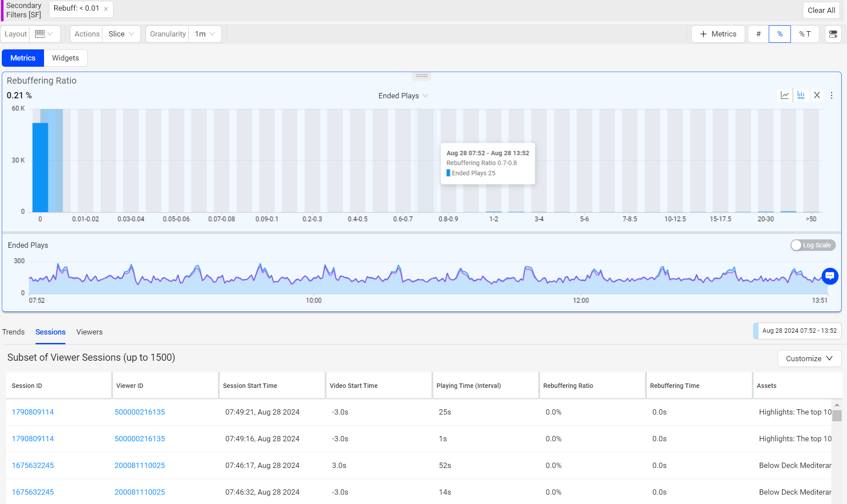
Task: Switch chart to line graph view
Action: [785, 95]
